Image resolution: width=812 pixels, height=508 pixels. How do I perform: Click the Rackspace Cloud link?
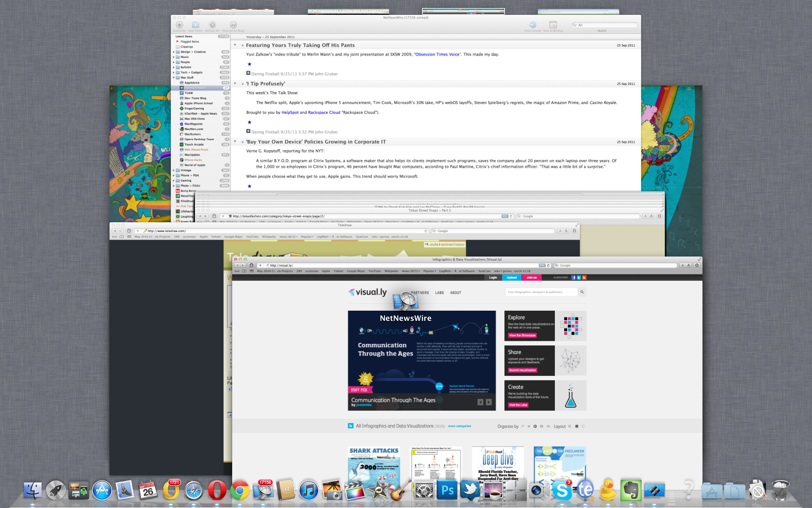324,113
